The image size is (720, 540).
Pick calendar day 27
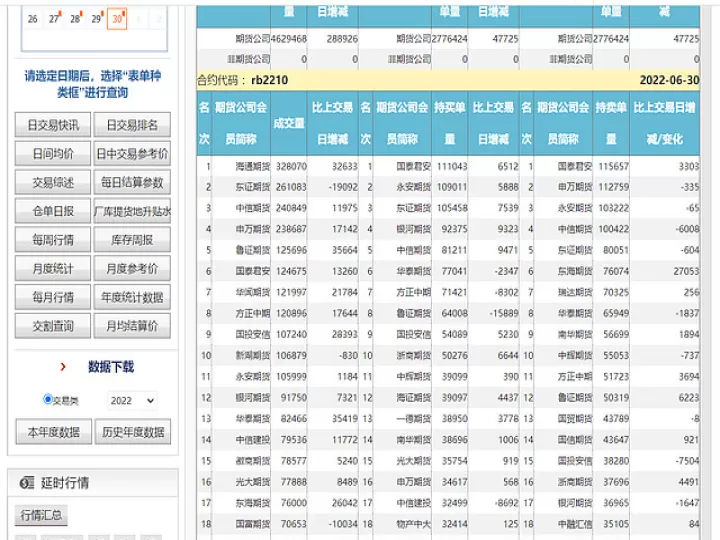coord(54,19)
